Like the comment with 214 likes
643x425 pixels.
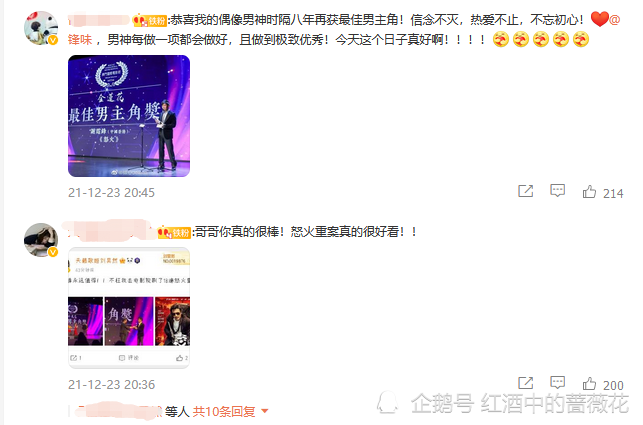589,192
